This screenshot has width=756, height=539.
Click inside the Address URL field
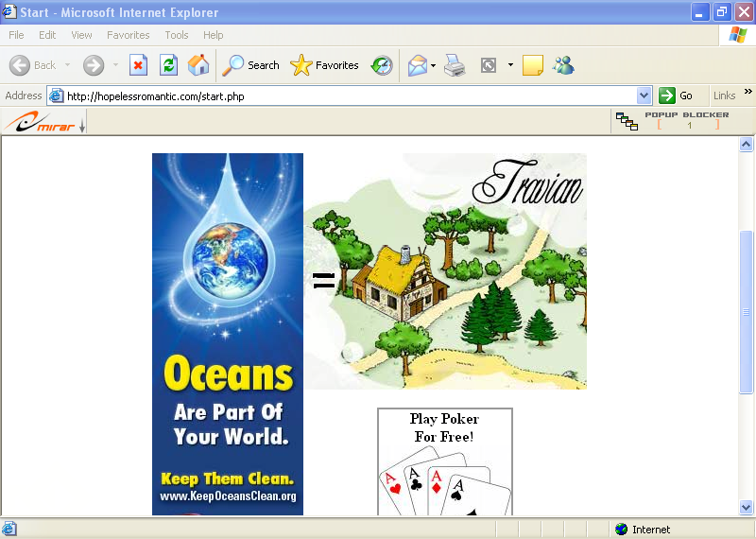pyautogui.click(x=350, y=96)
